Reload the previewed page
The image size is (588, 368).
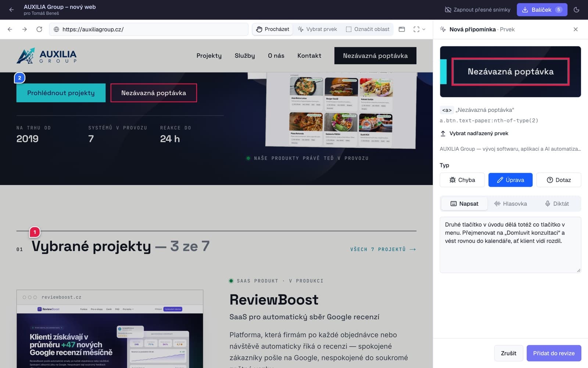tap(39, 29)
